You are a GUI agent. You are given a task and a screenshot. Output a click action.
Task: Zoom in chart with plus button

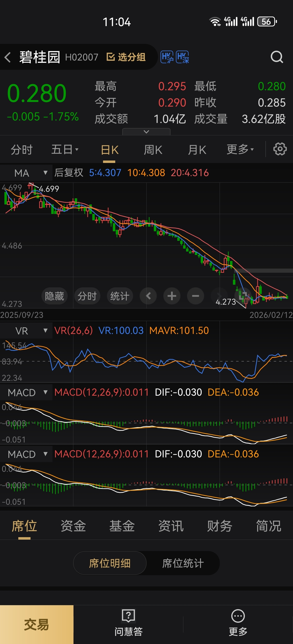(172, 296)
